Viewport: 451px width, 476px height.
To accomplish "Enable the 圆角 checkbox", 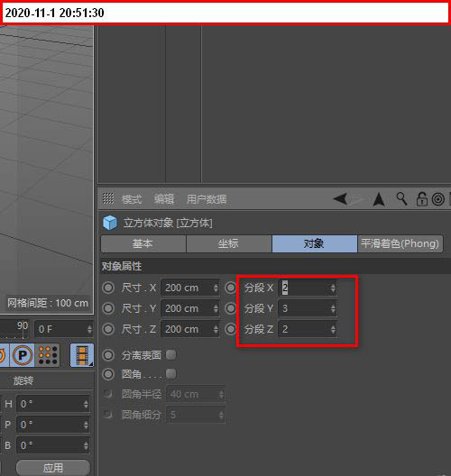I will pyautogui.click(x=171, y=374).
